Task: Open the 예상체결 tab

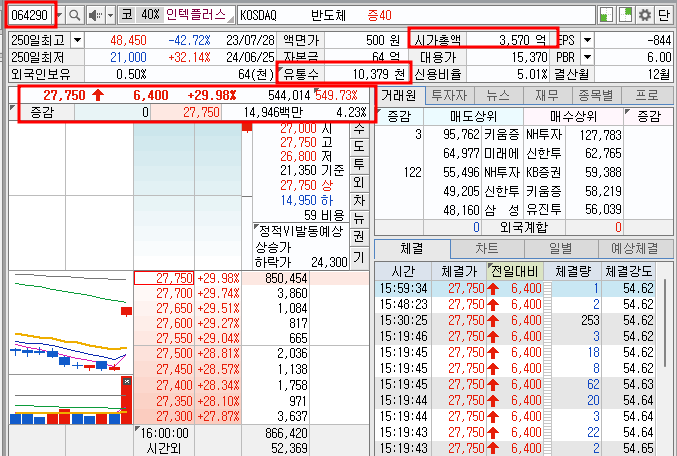Action: [x=635, y=248]
